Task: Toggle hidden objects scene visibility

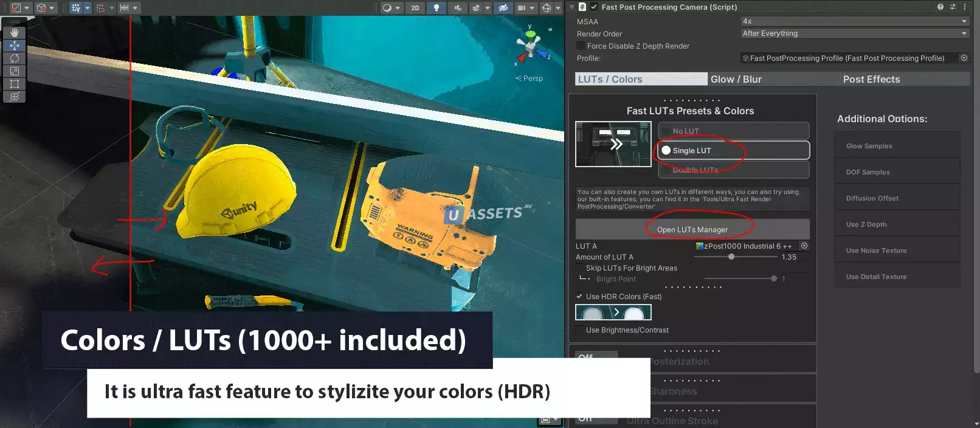Action: [x=503, y=8]
